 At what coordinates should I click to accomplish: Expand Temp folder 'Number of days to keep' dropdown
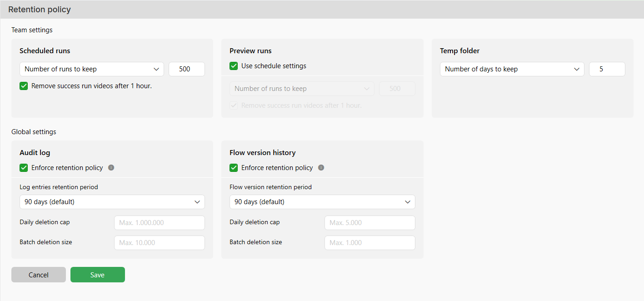click(x=512, y=69)
